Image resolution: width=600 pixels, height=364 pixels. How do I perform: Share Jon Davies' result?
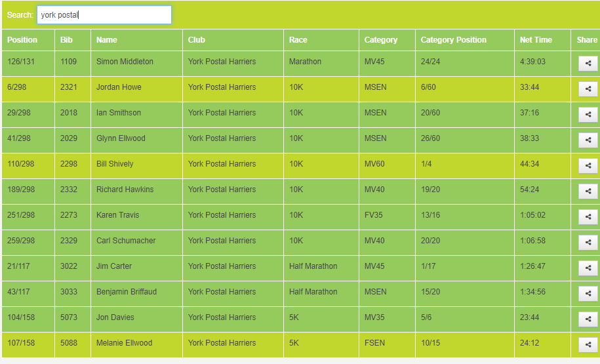click(x=588, y=319)
